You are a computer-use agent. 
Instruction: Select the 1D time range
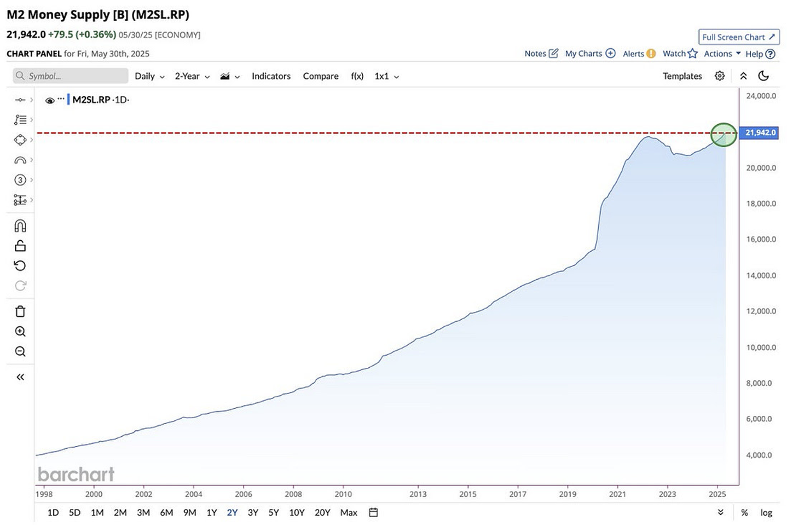click(x=53, y=513)
